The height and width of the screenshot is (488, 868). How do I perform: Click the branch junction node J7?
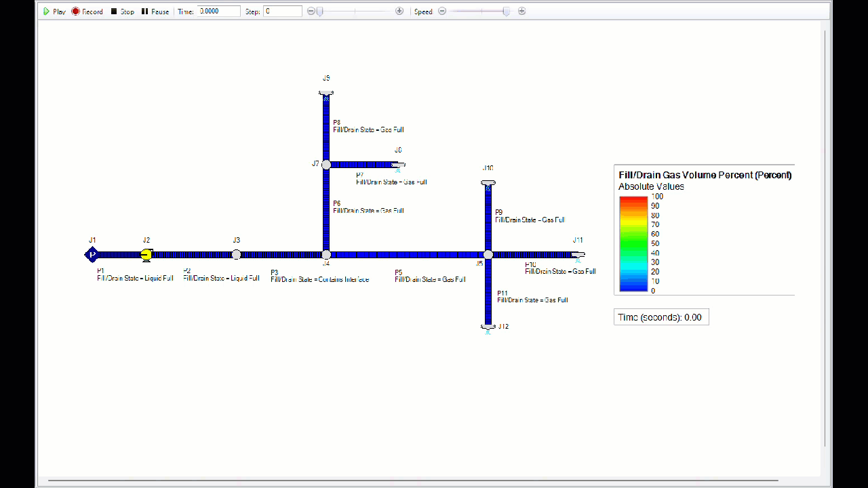click(326, 164)
